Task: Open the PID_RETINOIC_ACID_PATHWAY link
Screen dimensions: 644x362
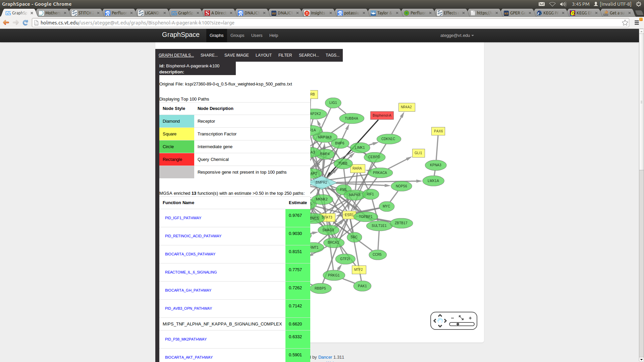Action: coord(193,236)
